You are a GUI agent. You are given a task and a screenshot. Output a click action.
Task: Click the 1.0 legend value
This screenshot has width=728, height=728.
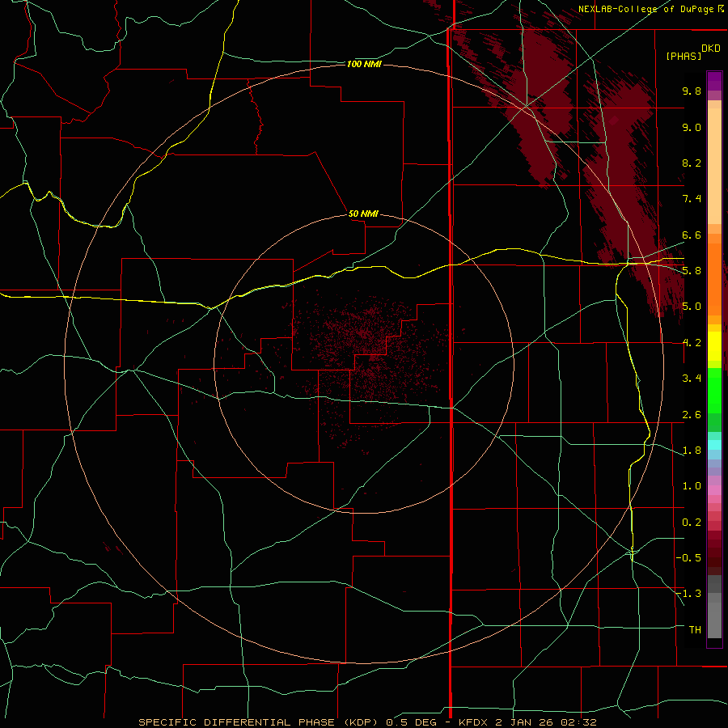[x=692, y=486]
